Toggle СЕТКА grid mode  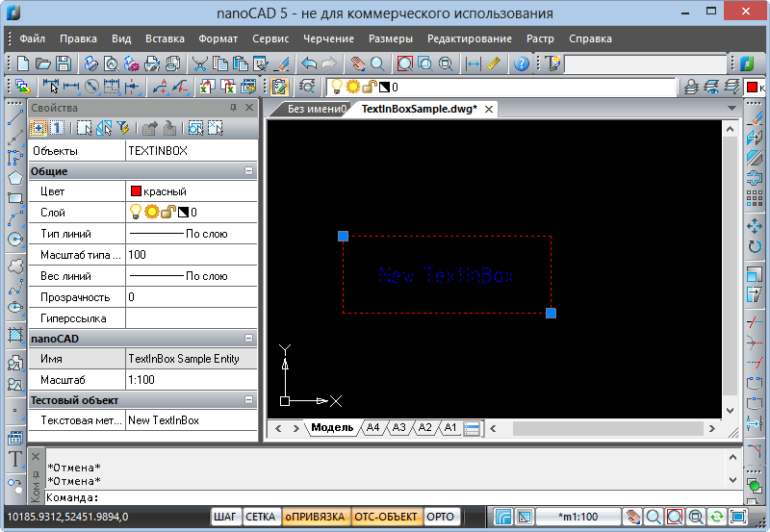pos(260,517)
